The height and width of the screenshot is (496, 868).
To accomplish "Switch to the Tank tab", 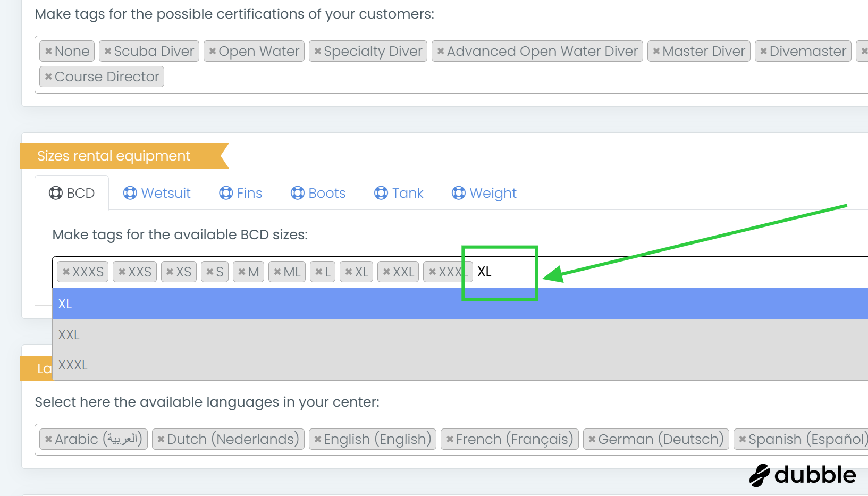I will [399, 193].
